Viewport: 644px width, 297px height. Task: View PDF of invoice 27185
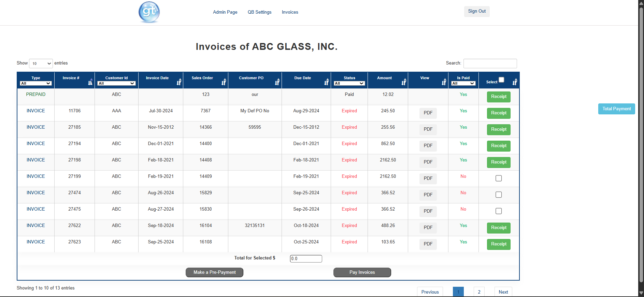coord(428,129)
